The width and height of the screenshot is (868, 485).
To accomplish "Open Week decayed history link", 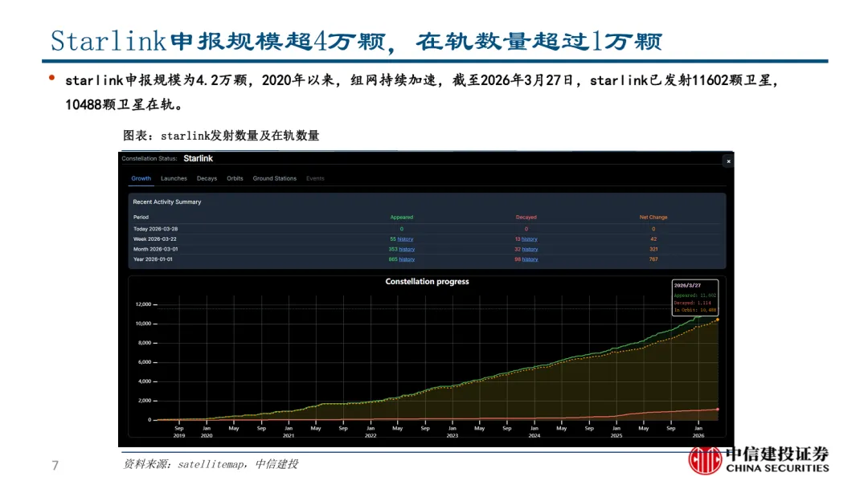I will click(529, 239).
